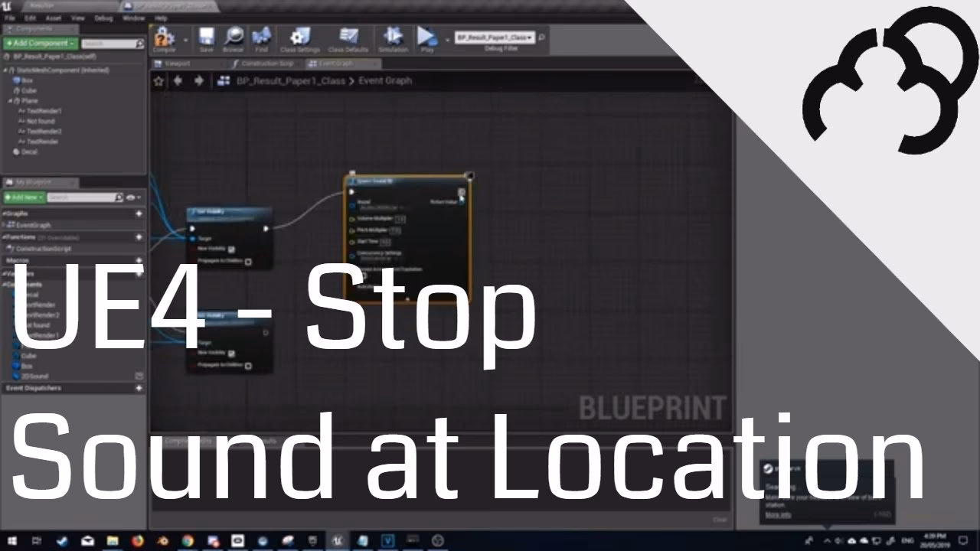The width and height of the screenshot is (980, 551).
Task: Open the Debug menu
Action: pyautogui.click(x=103, y=18)
